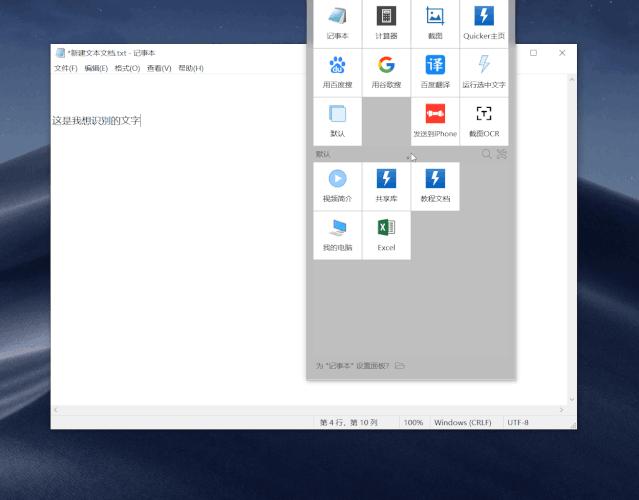Click the 运行选中文字 action
This screenshot has height=500, width=639.
coord(484,73)
